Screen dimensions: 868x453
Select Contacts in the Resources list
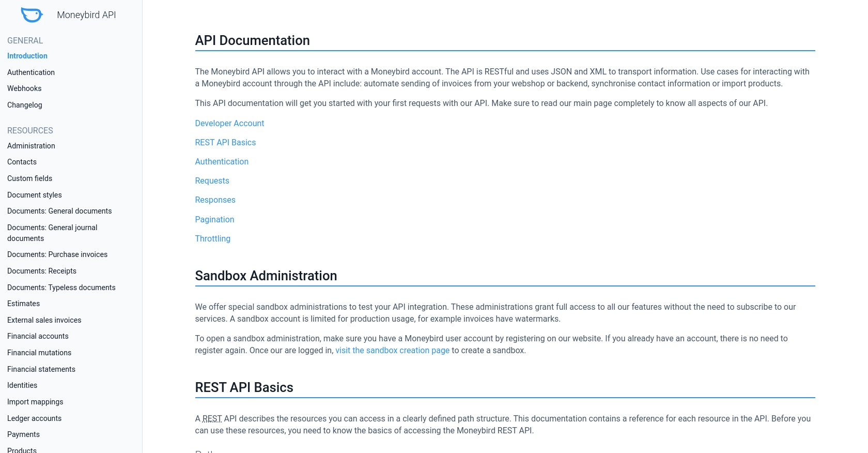click(x=22, y=162)
